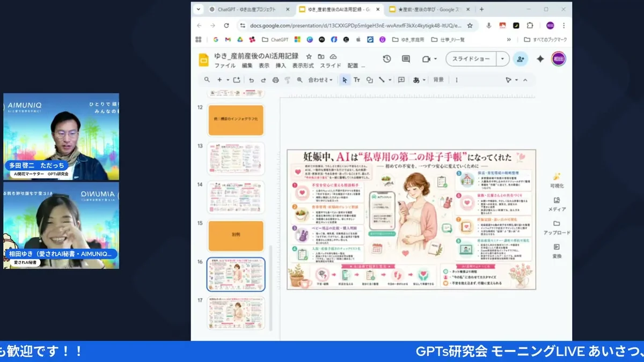Open the すべてのブックマーク folder
The height and width of the screenshot is (362, 644).
click(545, 40)
